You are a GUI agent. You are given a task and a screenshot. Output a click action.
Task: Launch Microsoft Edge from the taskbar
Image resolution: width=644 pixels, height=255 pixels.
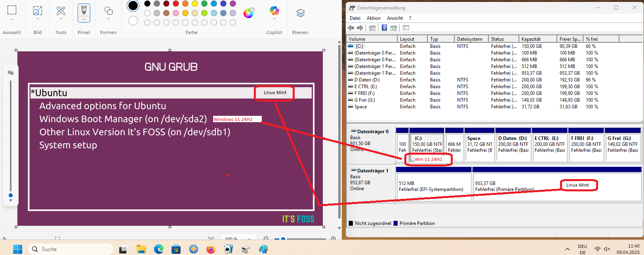158,249
